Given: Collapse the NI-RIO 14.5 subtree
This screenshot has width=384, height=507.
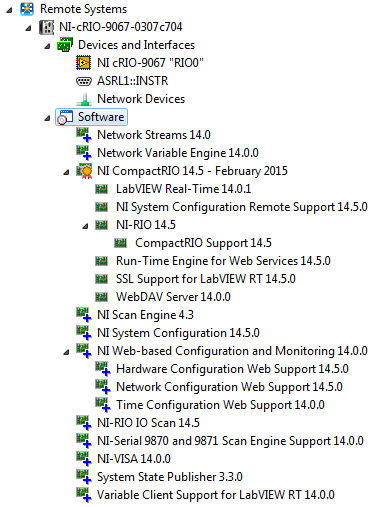Looking at the screenshot, I should pos(86,227).
